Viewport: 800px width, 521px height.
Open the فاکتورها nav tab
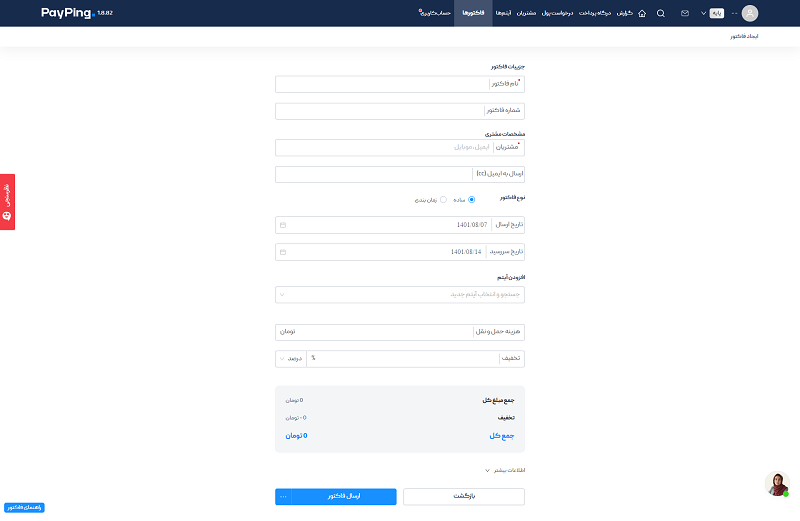(x=473, y=13)
